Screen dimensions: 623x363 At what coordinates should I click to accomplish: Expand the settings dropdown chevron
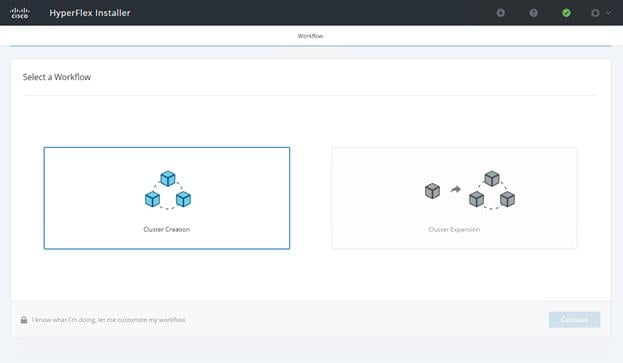tap(608, 13)
